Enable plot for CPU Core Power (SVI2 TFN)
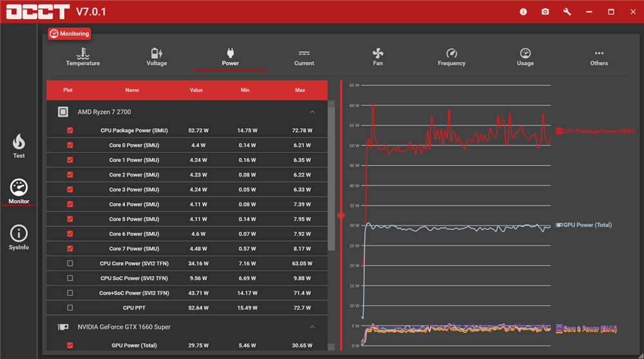644x359 pixels. point(70,264)
